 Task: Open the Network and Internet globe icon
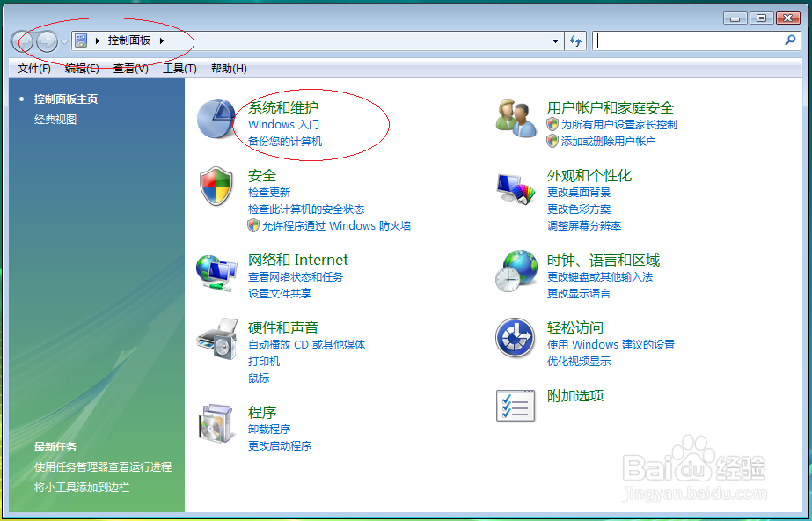pyautogui.click(x=216, y=273)
